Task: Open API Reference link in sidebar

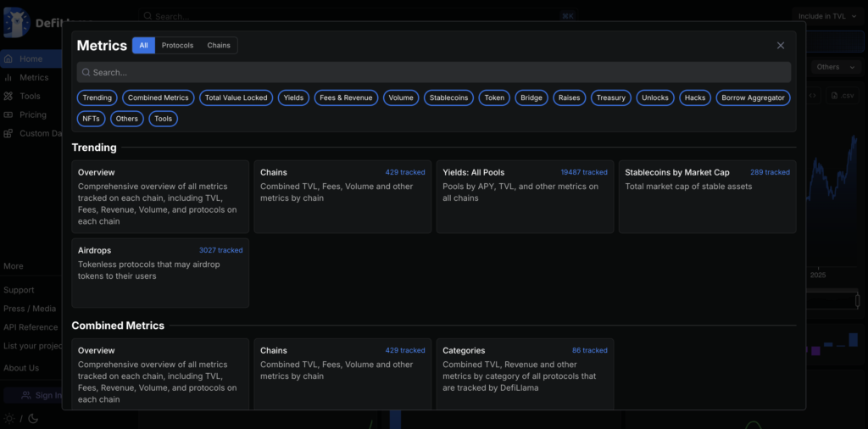Action: tap(31, 327)
